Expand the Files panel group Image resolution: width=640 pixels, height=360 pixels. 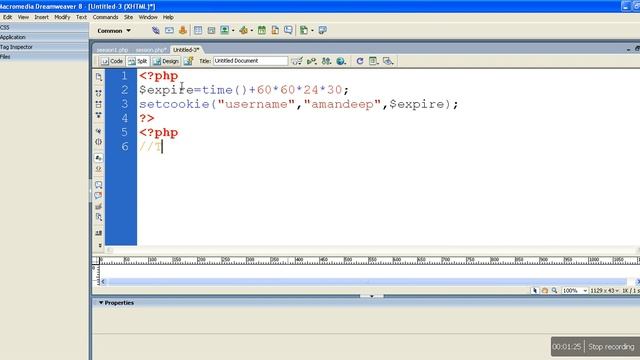click(x=44, y=57)
